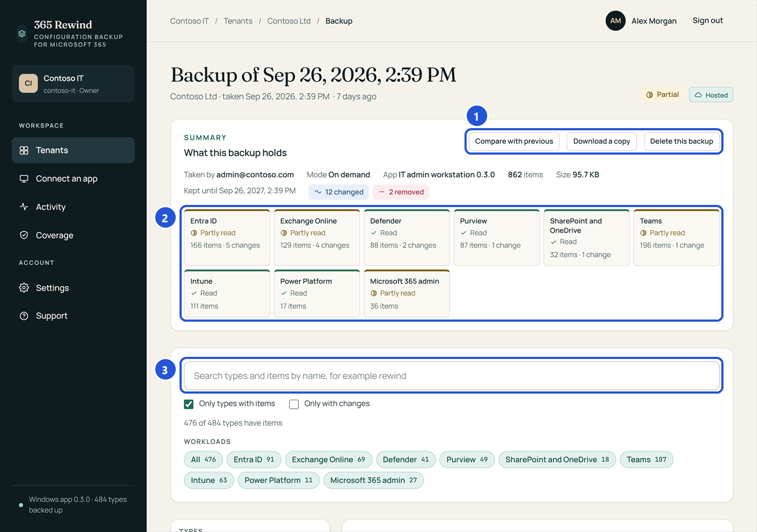Filter by Exchange Online 69 workload

329,460
